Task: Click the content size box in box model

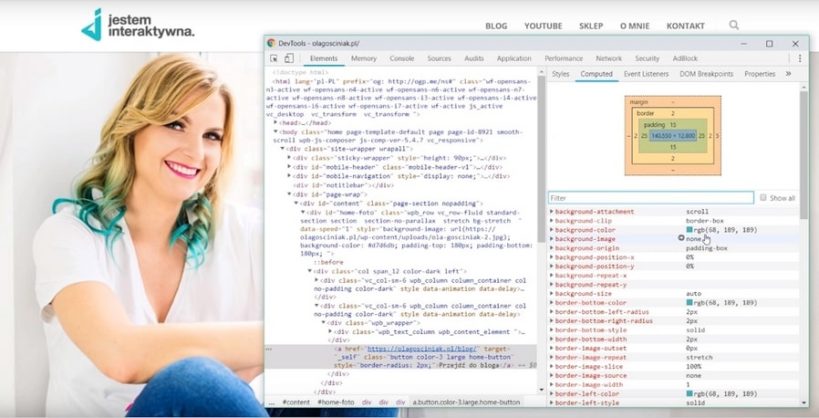Action: tap(673, 136)
